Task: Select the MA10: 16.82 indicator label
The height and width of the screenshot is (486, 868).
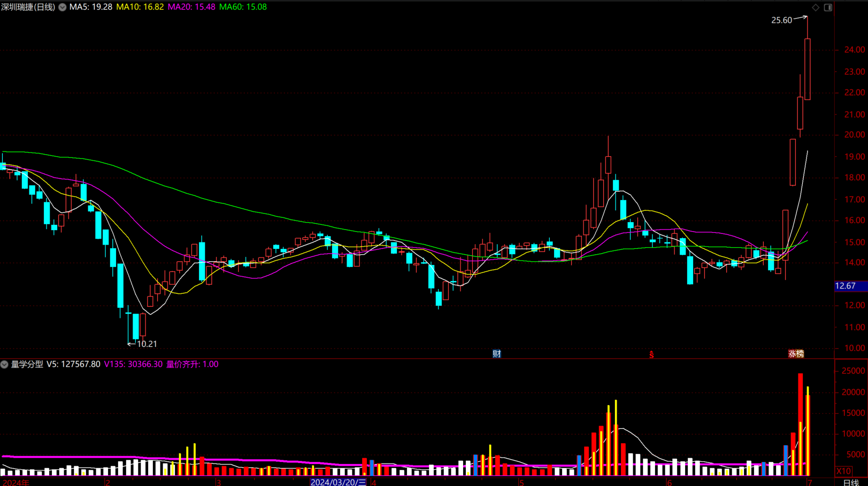Action: point(140,7)
